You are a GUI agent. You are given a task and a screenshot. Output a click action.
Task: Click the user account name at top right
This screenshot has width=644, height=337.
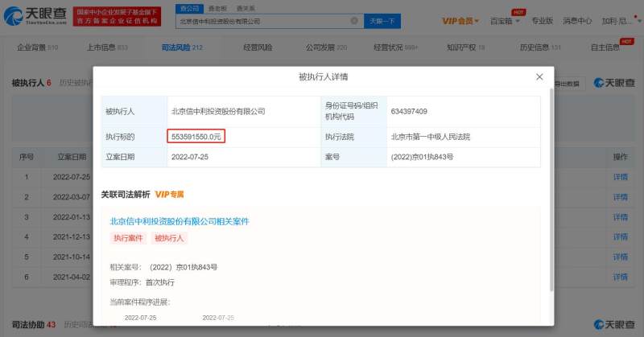615,21
